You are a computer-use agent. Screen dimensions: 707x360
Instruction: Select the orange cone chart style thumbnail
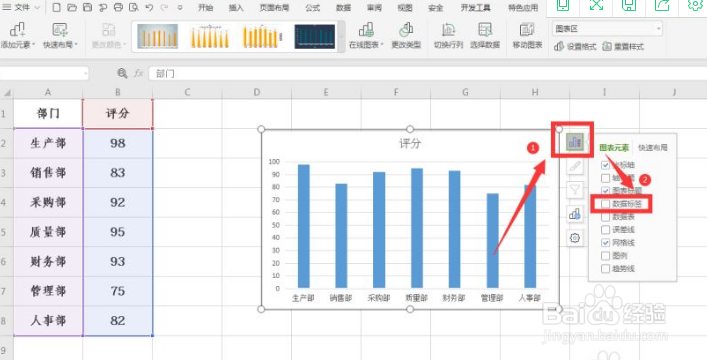point(210,36)
